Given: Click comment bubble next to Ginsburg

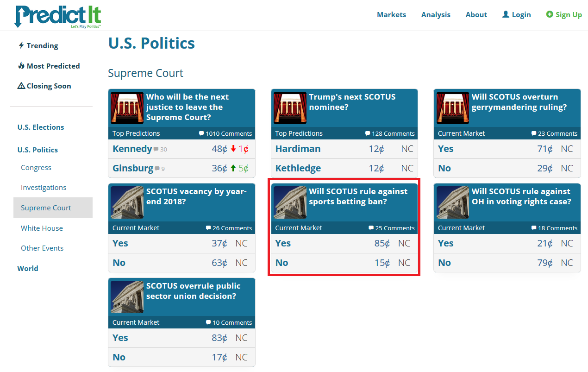Looking at the screenshot, I should pyautogui.click(x=157, y=169).
